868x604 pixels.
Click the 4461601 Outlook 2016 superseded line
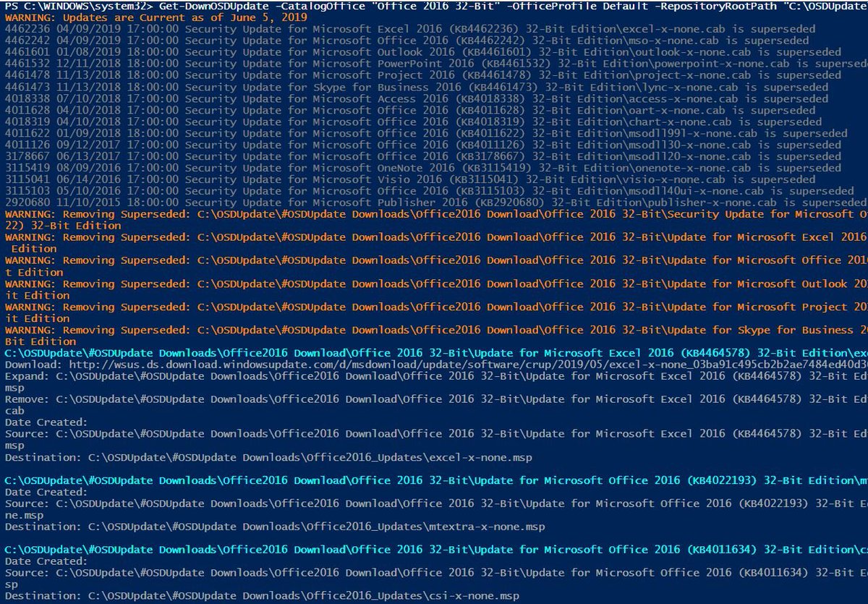(422, 52)
